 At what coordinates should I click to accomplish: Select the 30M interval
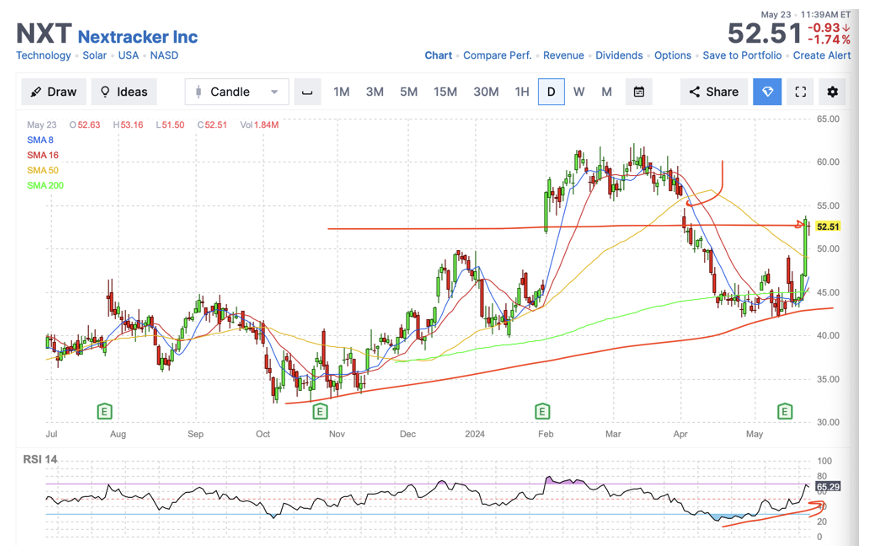tap(485, 92)
